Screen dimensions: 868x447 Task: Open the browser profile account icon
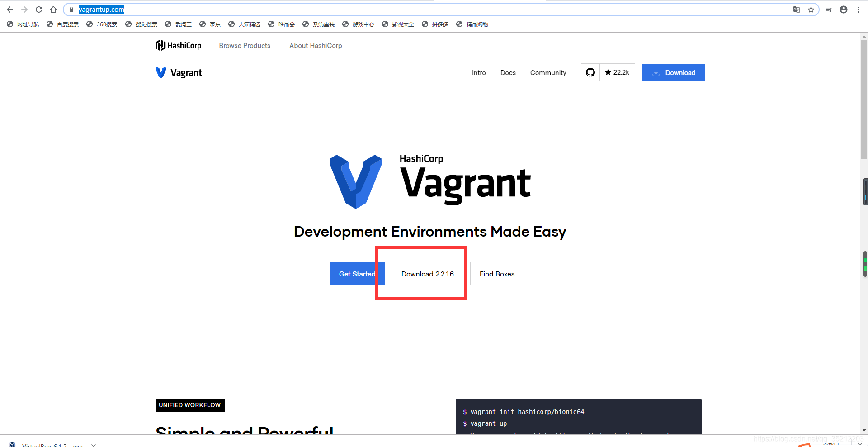(x=844, y=10)
